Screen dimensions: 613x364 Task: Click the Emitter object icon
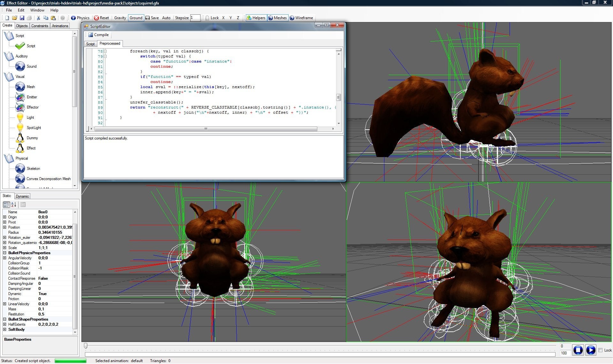tap(20, 97)
